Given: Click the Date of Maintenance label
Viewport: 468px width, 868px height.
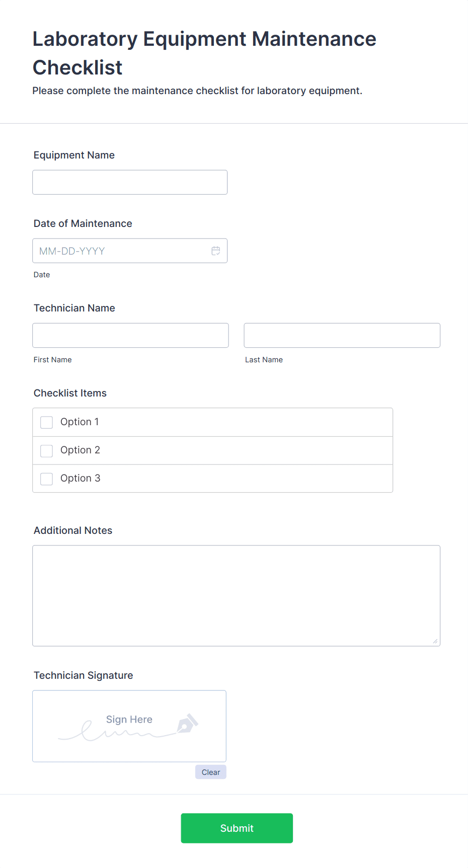Looking at the screenshot, I should click(83, 223).
